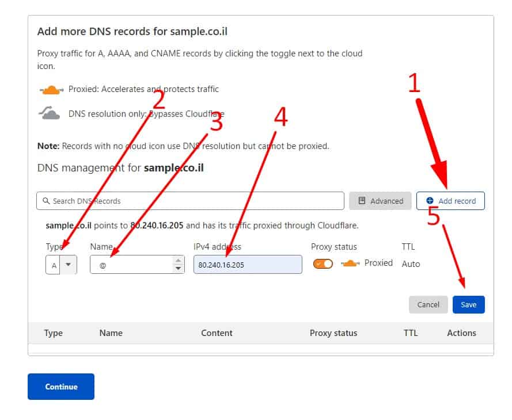Viewport: 512px width, 420px height.
Task: Click the 'Add more DNS records' heading
Action: pyautogui.click(x=132, y=31)
